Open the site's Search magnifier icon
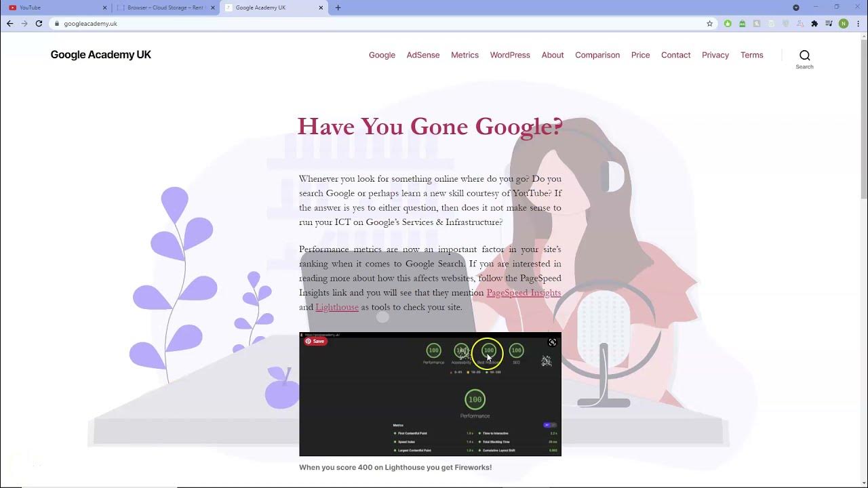 [x=804, y=55]
